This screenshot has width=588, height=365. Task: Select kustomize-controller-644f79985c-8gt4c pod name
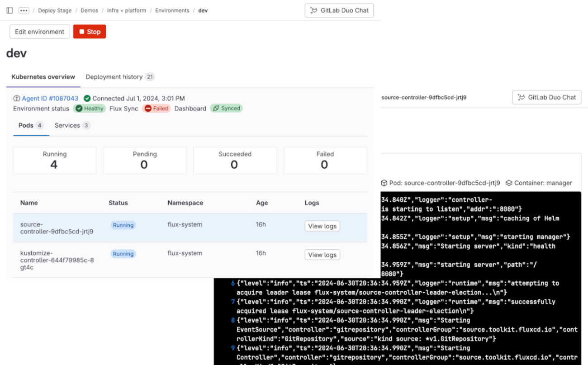[57, 260]
